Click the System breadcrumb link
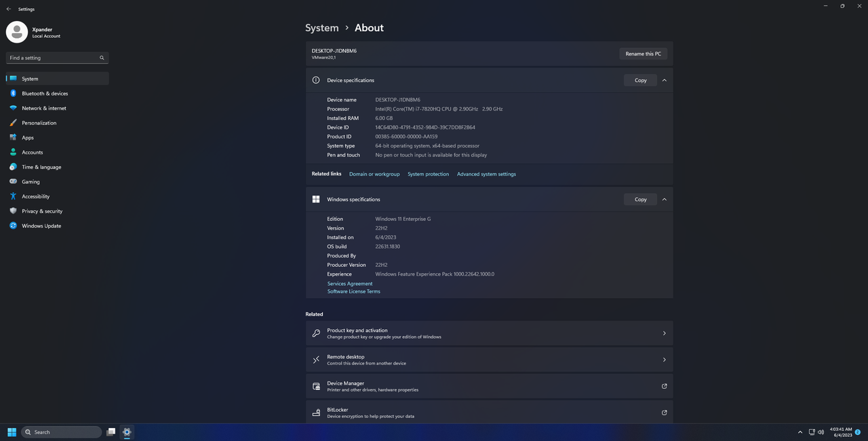This screenshot has width=868, height=441. [x=321, y=28]
